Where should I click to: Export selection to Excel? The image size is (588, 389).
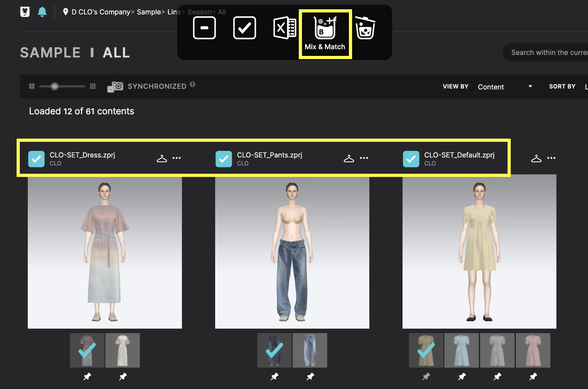285,28
